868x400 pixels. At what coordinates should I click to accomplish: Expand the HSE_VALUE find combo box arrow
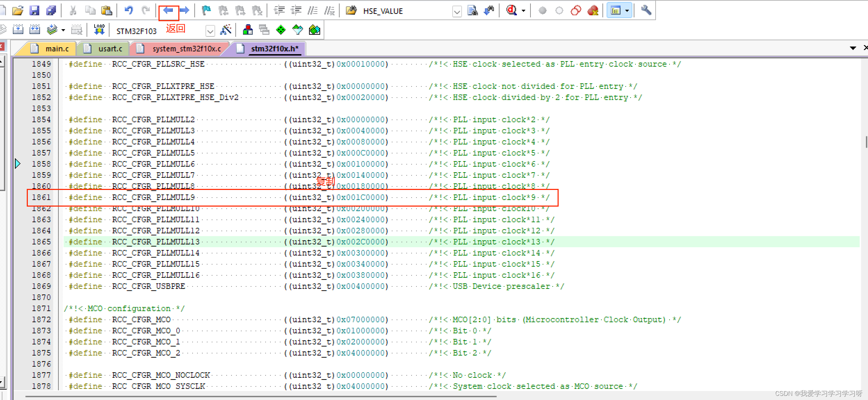coord(457,11)
